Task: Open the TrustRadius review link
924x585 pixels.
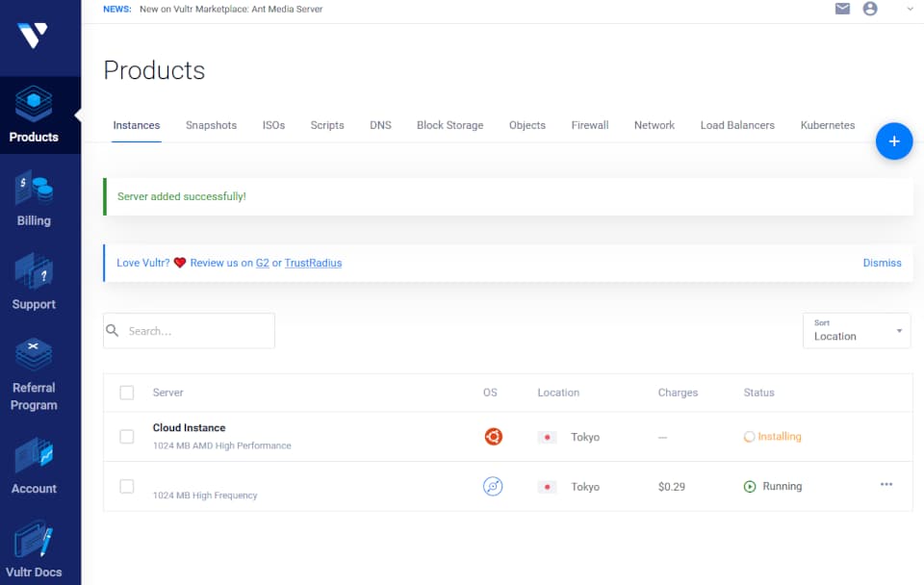Action: tap(313, 263)
